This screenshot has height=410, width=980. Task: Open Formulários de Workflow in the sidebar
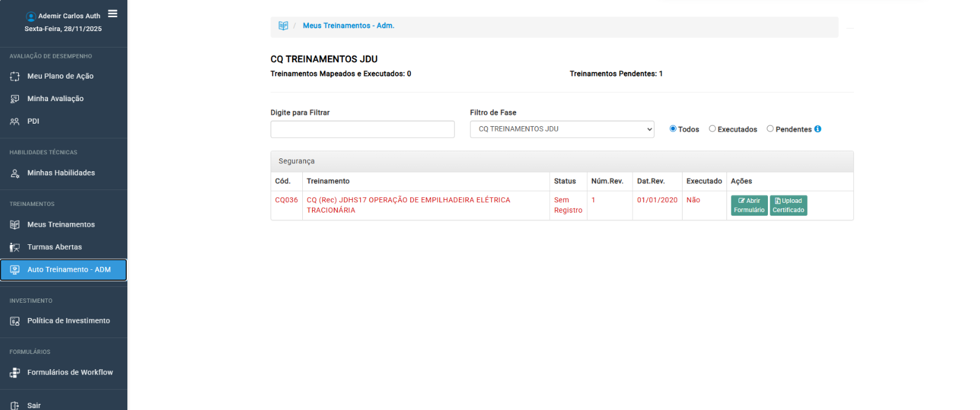coord(69,373)
